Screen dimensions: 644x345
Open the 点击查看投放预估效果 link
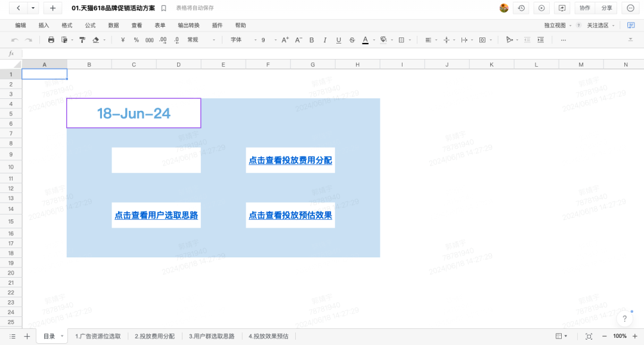click(290, 215)
